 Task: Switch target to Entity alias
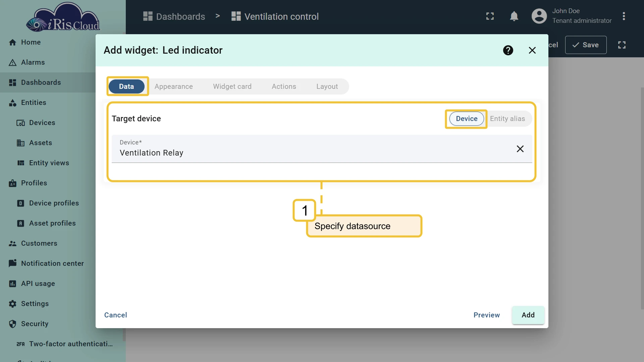click(x=507, y=119)
